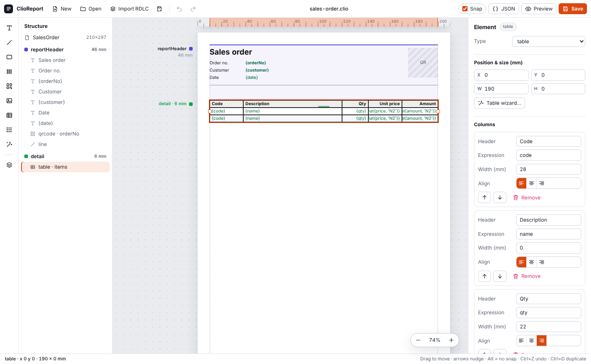
Task: Set Code column align center
Action: coord(531,184)
